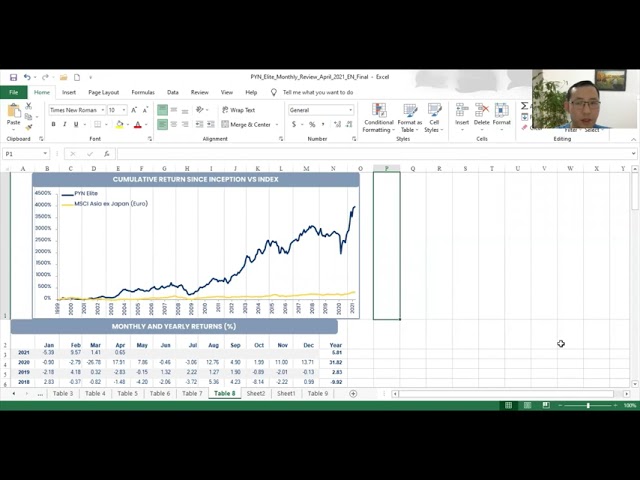Switch to the Data tab
Image resolution: width=640 pixels, height=480 pixels.
173,92
